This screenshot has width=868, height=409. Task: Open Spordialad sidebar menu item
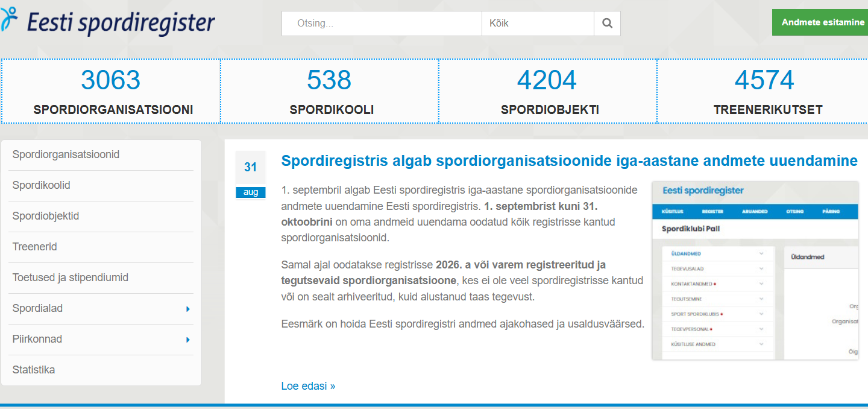click(x=101, y=309)
